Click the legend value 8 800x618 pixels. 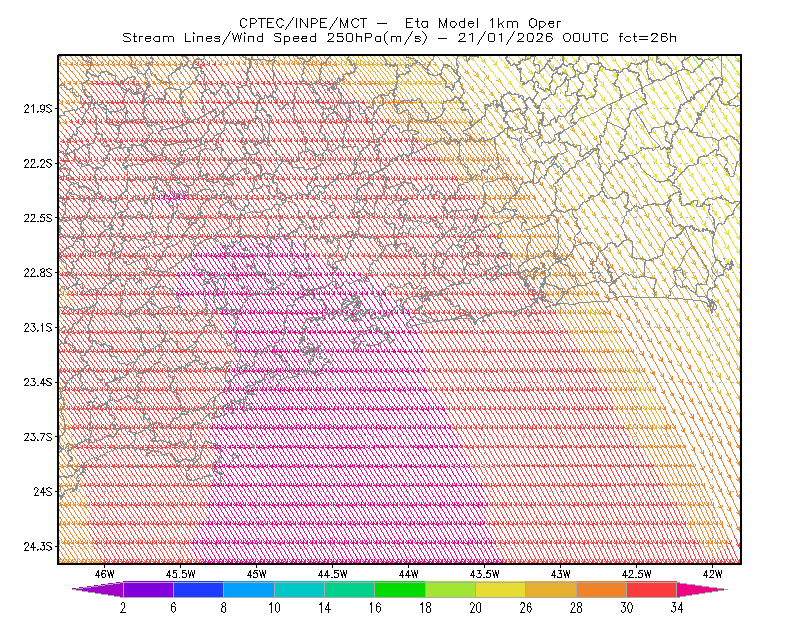click(223, 608)
